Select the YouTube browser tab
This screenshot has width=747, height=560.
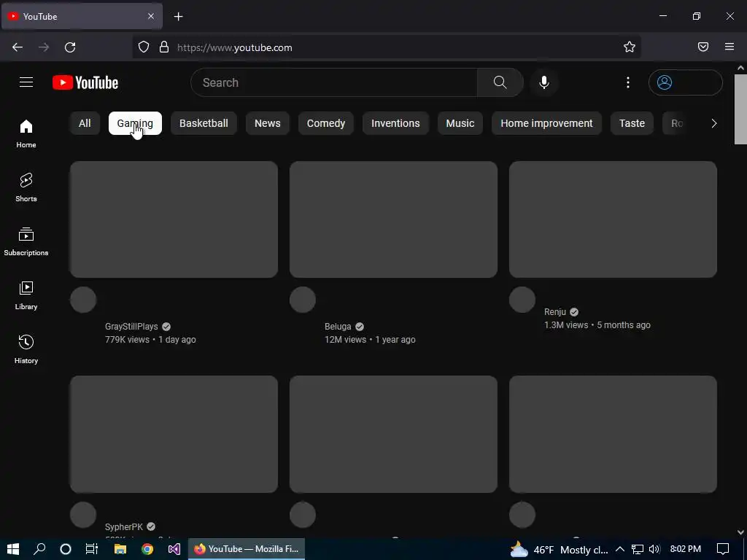click(82, 16)
